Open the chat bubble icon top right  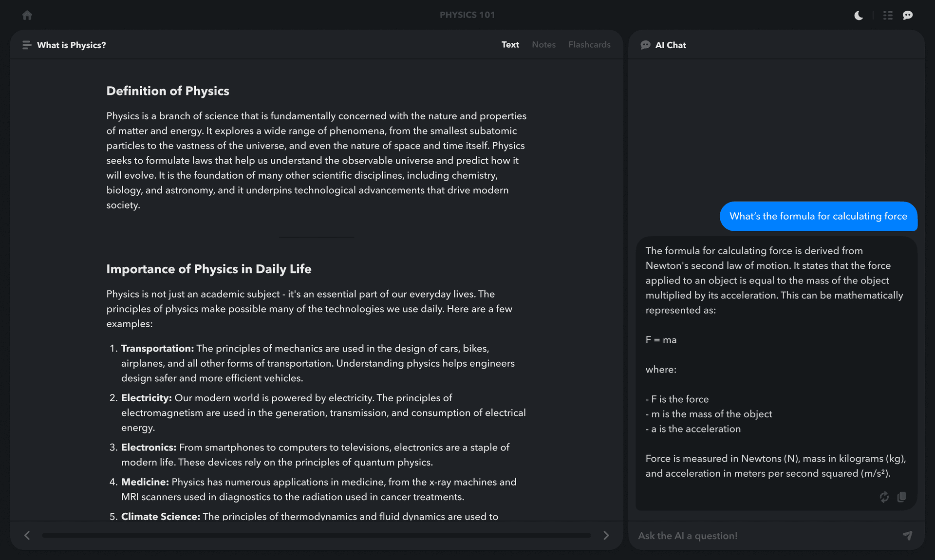point(907,15)
